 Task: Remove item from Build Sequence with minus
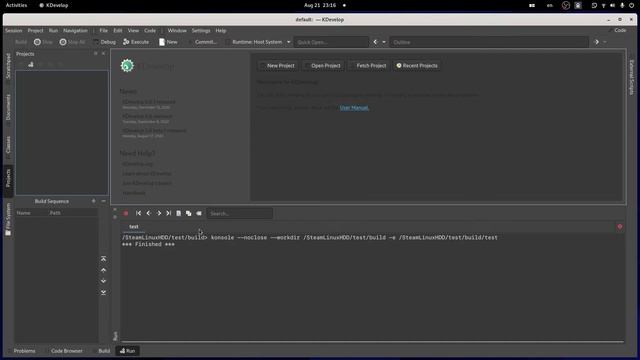[104, 201]
